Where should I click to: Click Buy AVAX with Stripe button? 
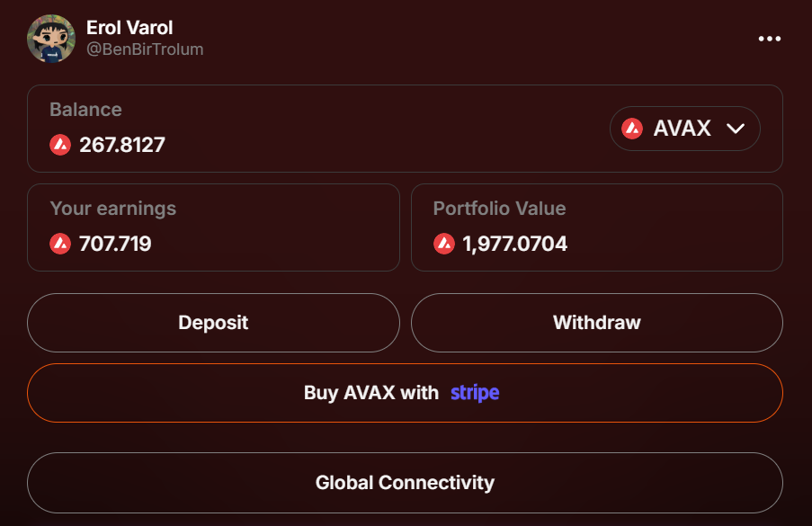pos(405,393)
